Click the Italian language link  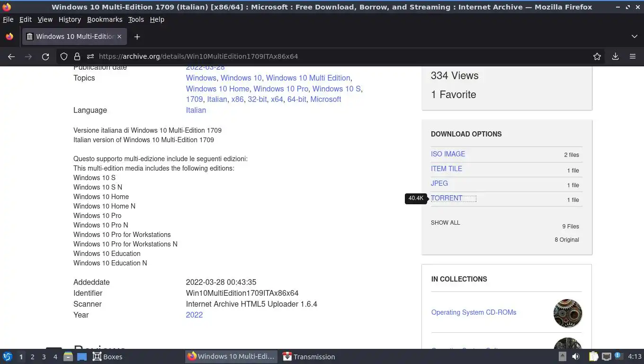point(196,110)
